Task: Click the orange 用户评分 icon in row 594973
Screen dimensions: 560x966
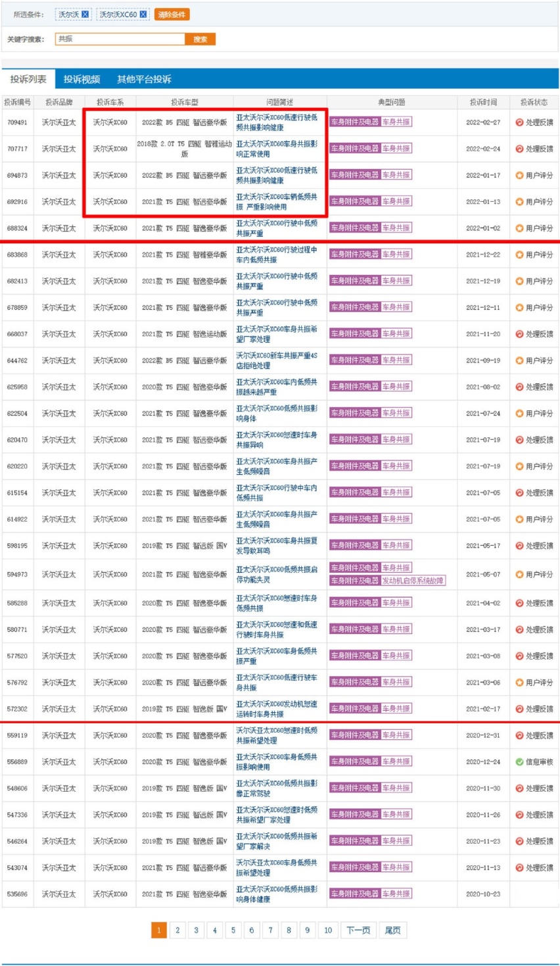Action: pos(519,575)
